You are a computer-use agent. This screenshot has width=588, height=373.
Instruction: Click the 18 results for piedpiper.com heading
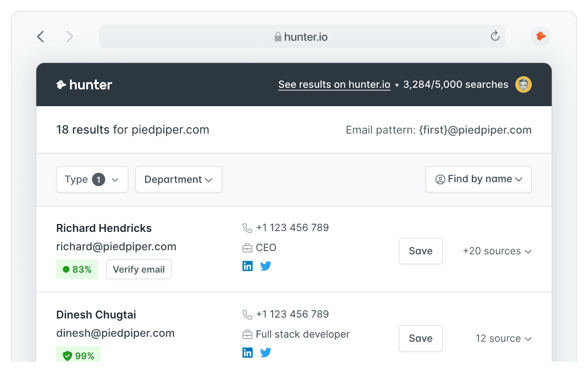click(133, 130)
